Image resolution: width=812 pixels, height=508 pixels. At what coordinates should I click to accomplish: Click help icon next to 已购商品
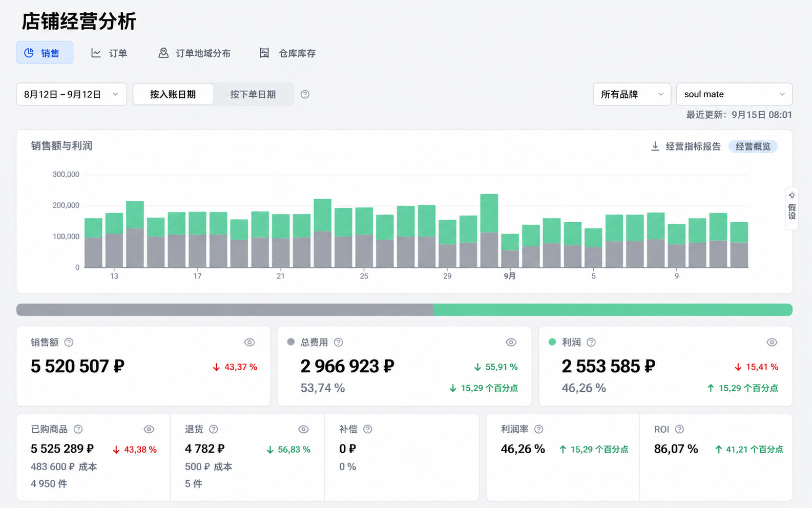(x=78, y=429)
